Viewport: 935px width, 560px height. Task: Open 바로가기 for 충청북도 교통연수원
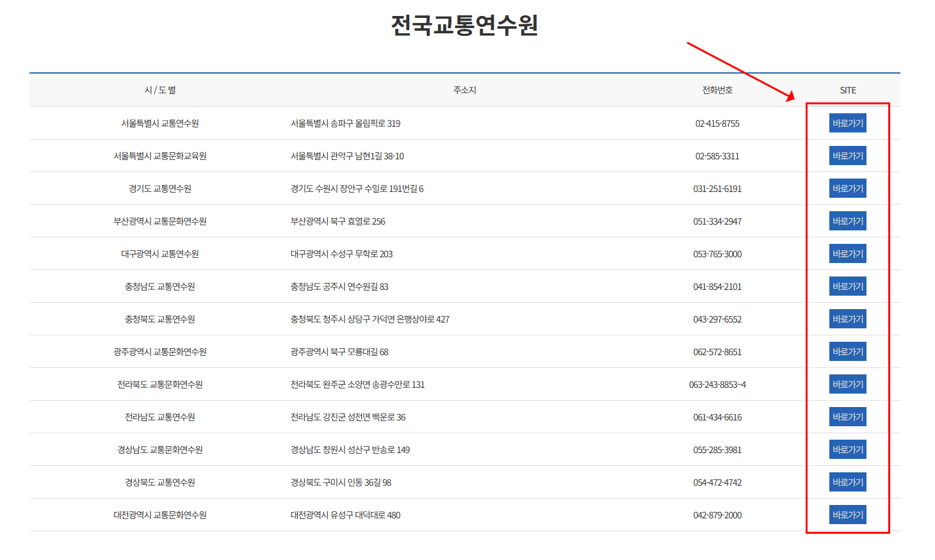(x=847, y=319)
